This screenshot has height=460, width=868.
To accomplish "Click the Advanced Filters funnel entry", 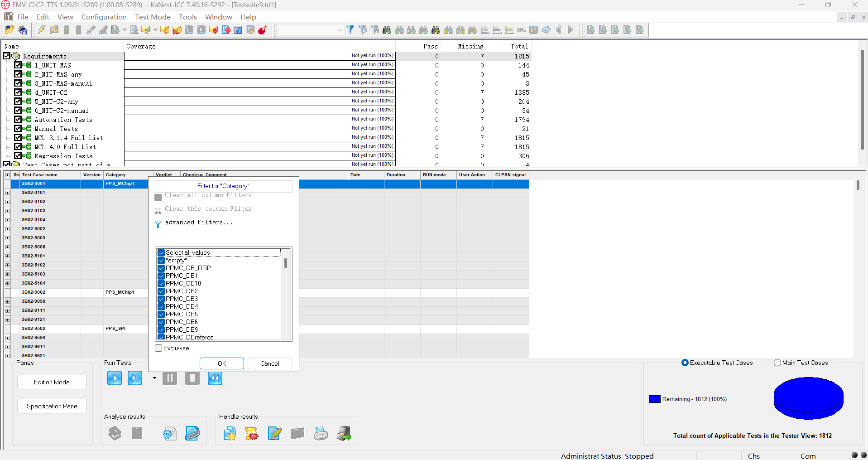I will point(198,223).
